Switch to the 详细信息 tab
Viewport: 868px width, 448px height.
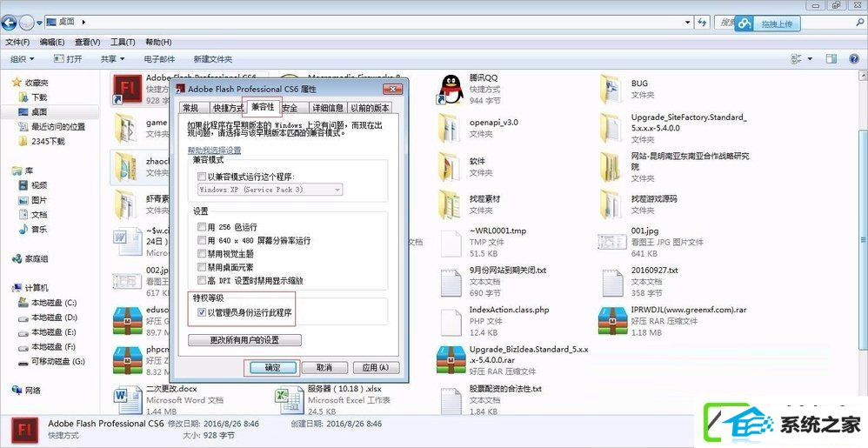pos(328,108)
